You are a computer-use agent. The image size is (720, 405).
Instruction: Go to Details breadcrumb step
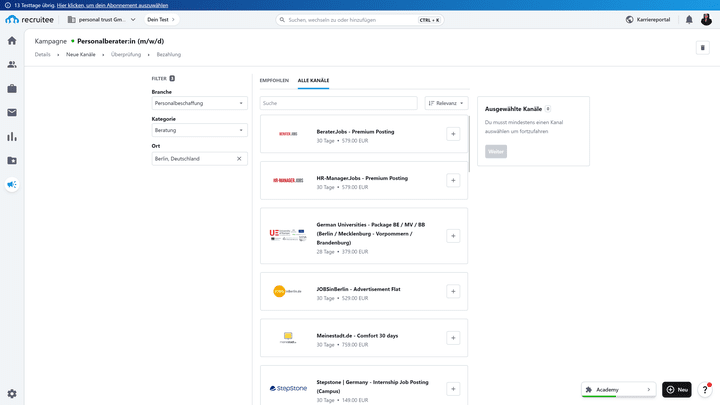click(x=43, y=55)
